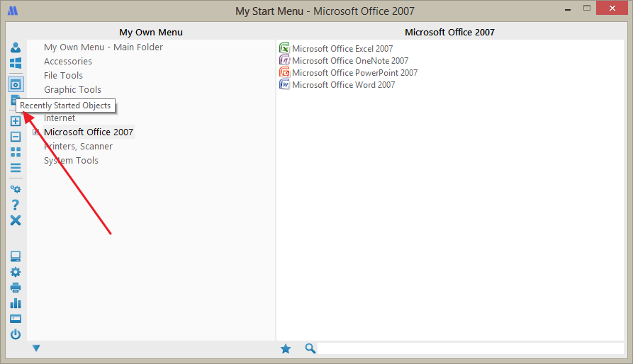The image size is (633, 364).
Task: Switch to the four-squares tile view icon
Action: click(x=16, y=152)
